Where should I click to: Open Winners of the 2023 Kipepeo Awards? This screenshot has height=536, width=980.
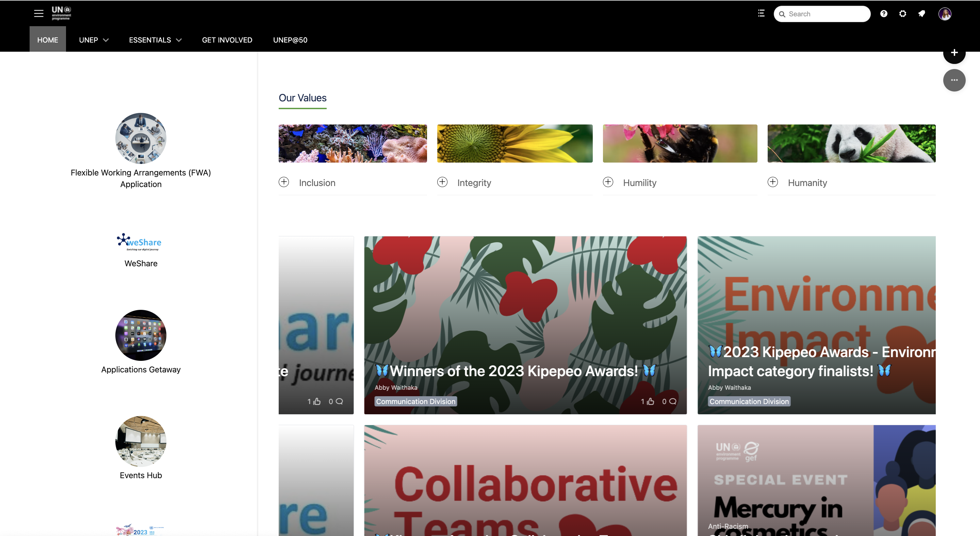click(515, 371)
